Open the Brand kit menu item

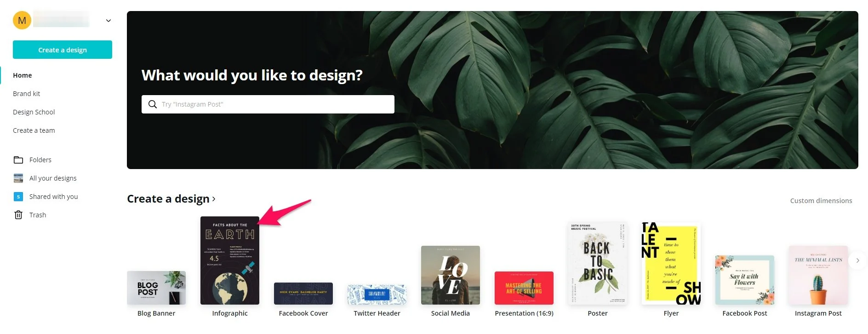tap(27, 94)
